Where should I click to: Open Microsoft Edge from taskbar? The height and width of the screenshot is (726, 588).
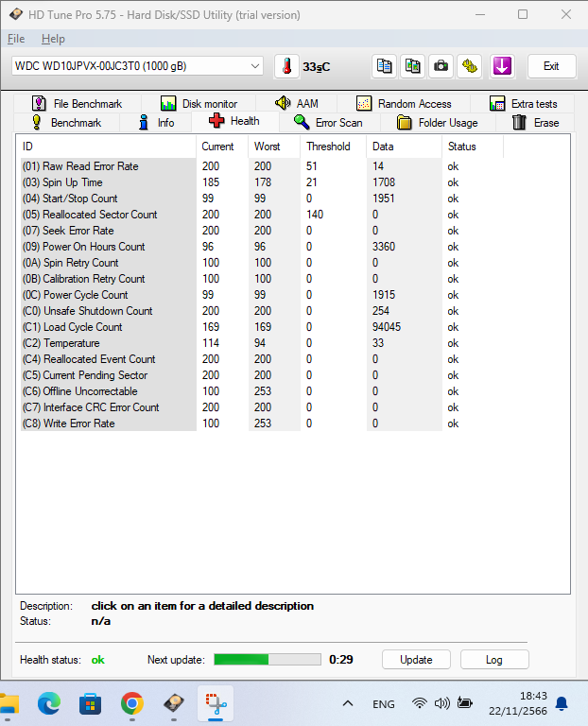point(49,703)
